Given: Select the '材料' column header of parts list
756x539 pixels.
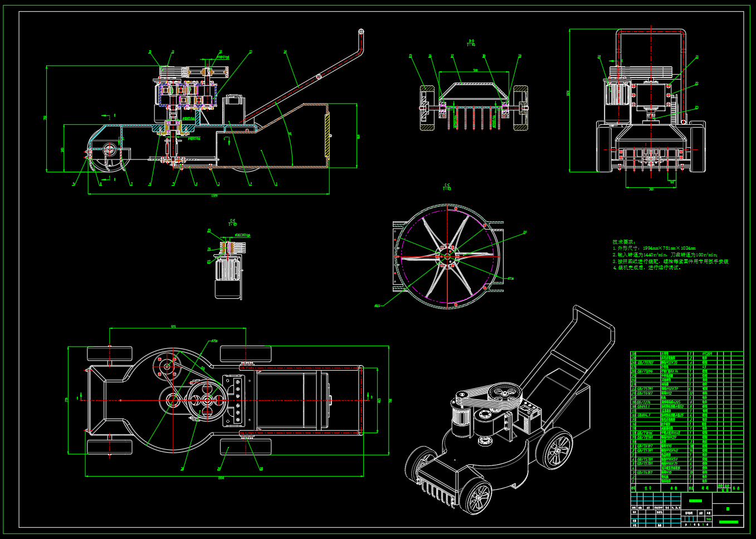Looking at the screenshot, I should click(x=705, y=488).
